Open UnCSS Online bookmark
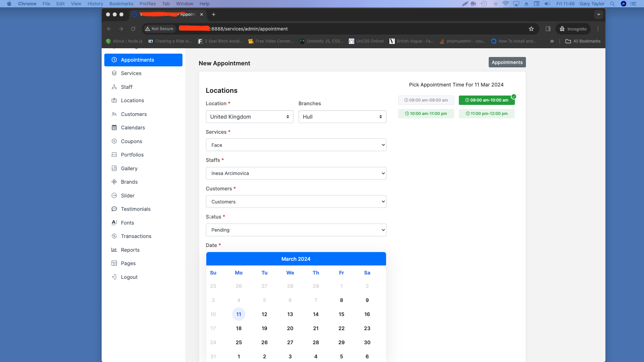644x362 pixels. click(x=366, y=41)
